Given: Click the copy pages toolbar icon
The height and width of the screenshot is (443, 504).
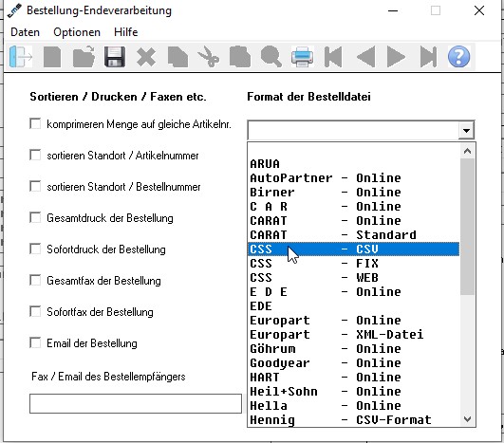Looking at the screenshot, I should (x=177, y=57).
